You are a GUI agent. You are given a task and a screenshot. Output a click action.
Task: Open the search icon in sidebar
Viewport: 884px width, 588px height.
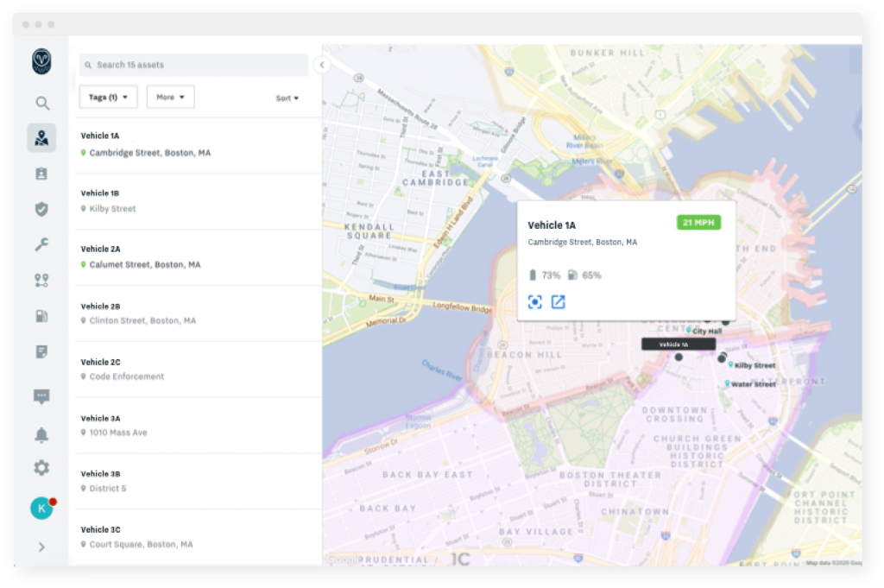tap(41, 104)
